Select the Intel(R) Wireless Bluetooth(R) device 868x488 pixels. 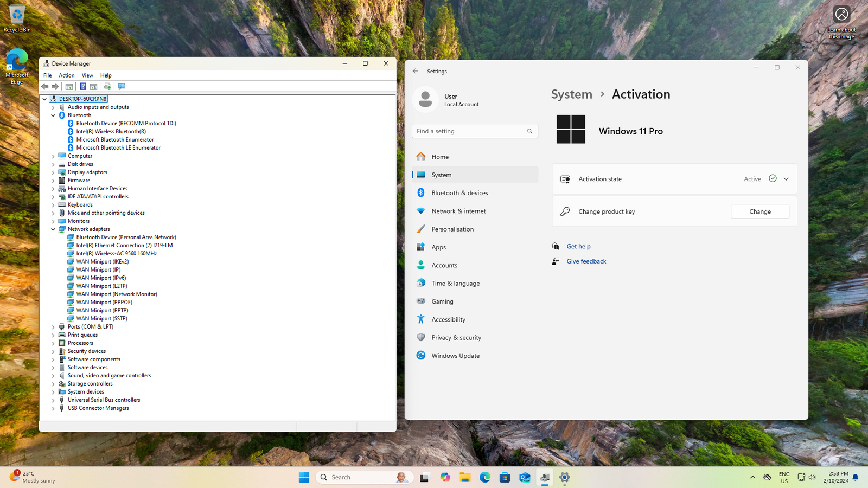pyautogui.click(x=111, y=131)
